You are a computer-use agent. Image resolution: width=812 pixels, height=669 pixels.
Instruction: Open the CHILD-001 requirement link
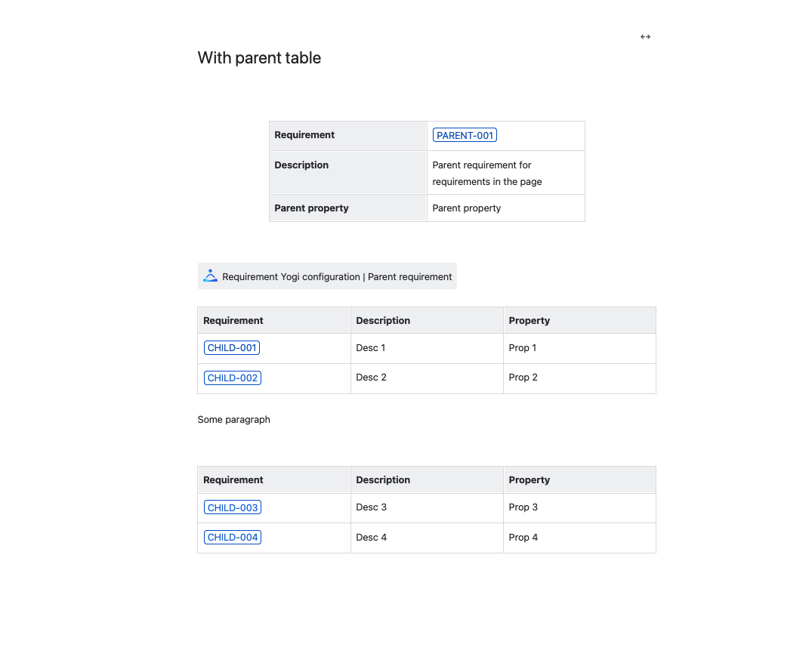point(232,348)
